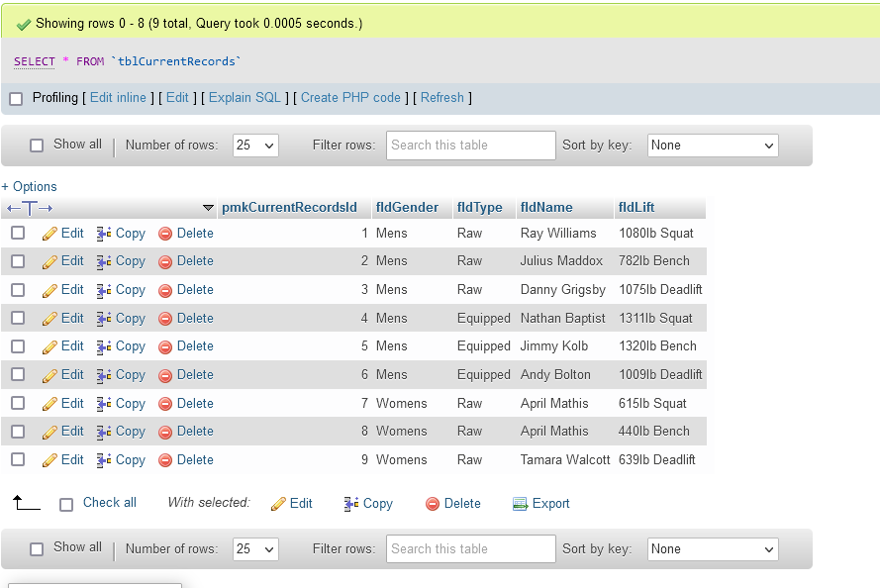The image size is (880, 588).
Task: Sort by the fldGender column header
Action: tap(407, 208)
